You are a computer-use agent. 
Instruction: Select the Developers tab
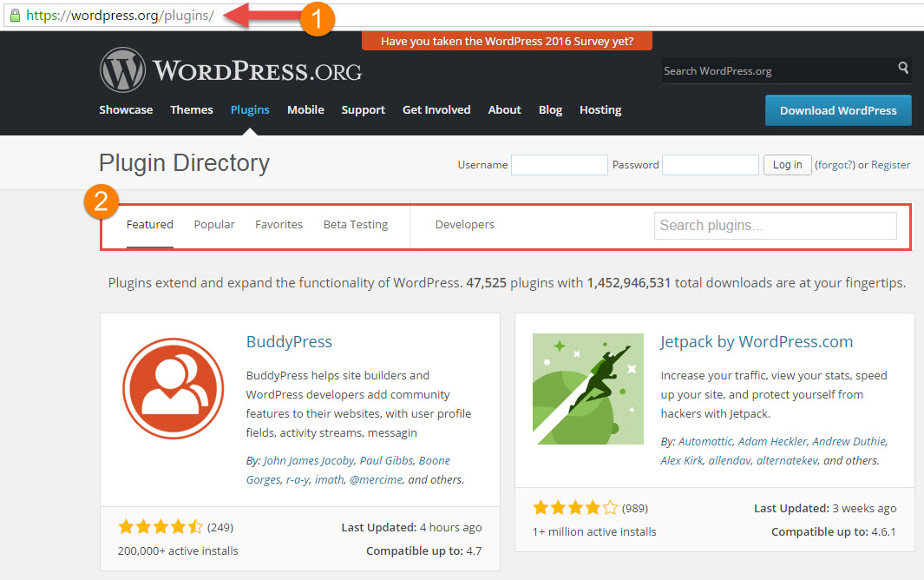[x=464, y=224]
